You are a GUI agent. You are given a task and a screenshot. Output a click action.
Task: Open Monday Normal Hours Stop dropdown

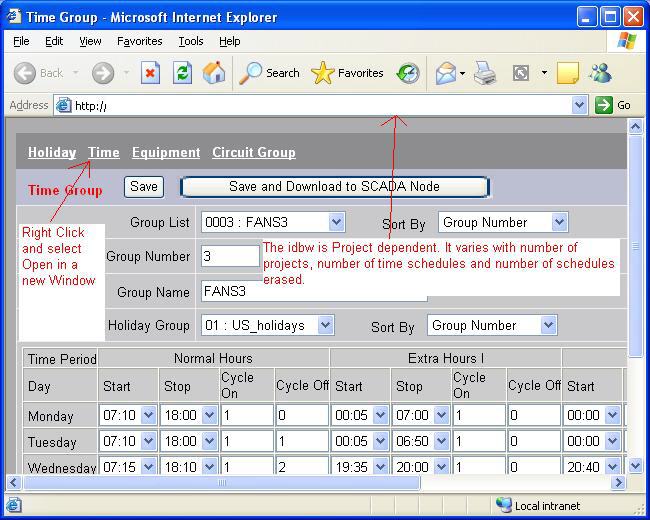tap(210, 415)
